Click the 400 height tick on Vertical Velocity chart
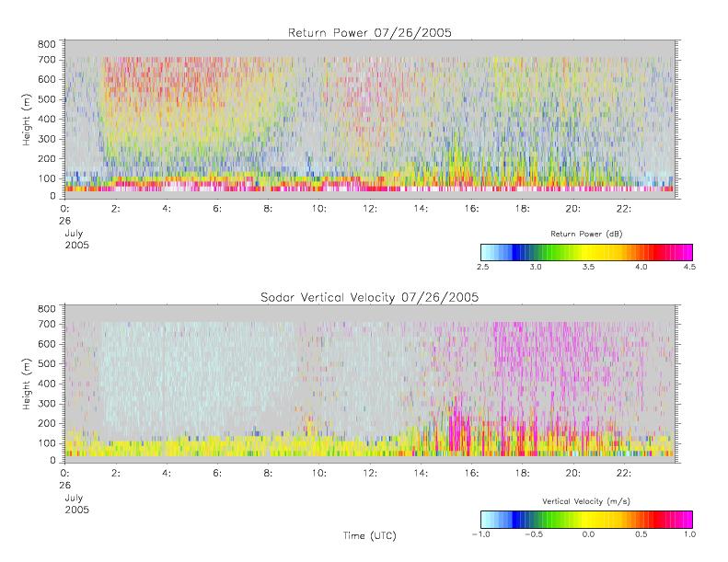The height and width of the screenshot is (562, 728). point(46,384)
